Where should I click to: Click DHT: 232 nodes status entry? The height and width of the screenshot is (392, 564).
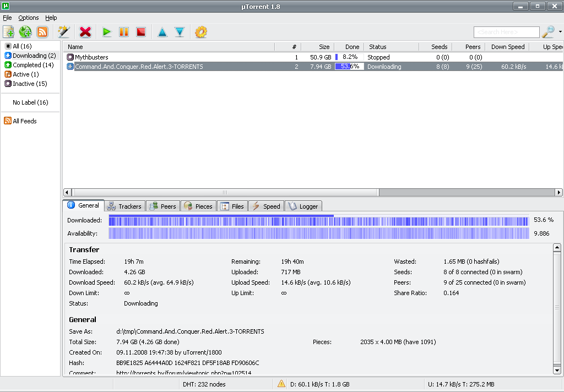click(204, 384)
